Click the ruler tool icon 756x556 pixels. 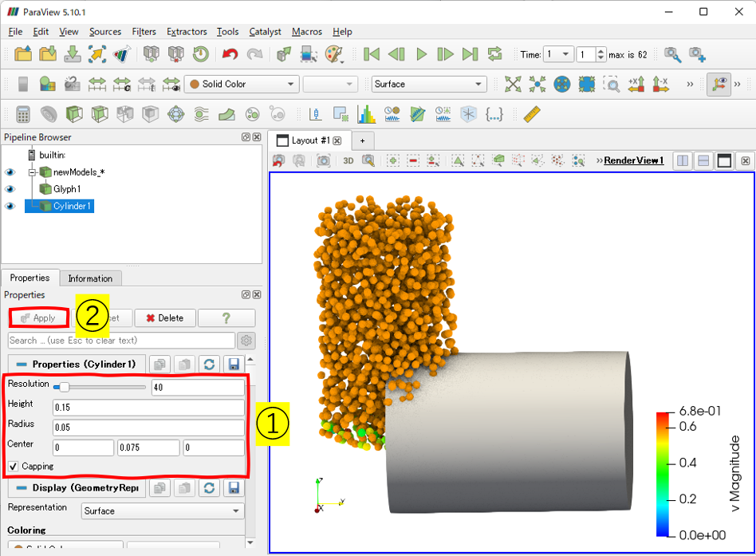[x=532, y=114]
